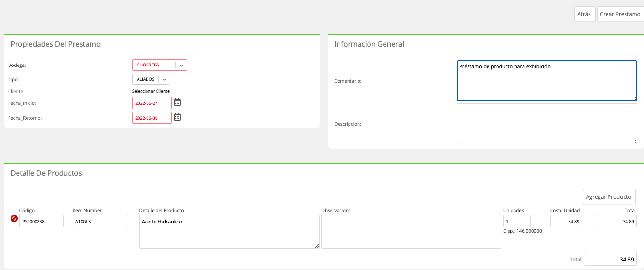This screenshot has width=644, height=270.
Task: Focus the Comentario text area
Action: 547,81
